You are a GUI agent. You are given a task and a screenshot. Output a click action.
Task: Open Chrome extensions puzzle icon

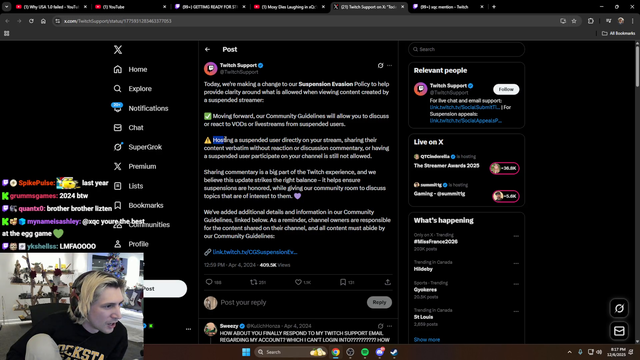[x=591, y=21]
